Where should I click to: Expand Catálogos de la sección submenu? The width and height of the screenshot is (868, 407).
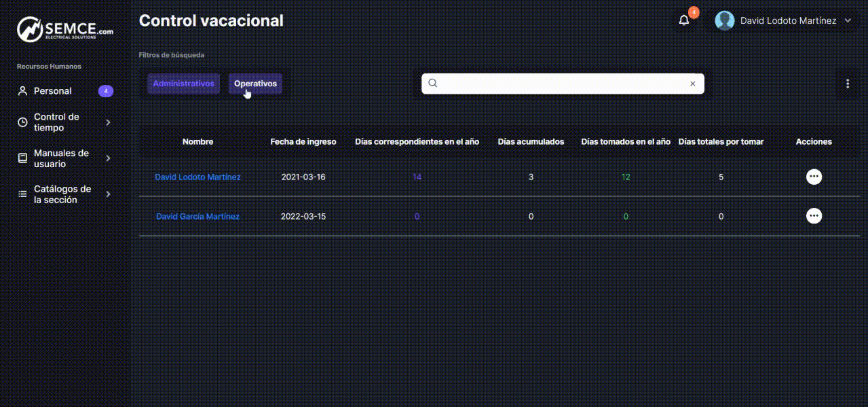coord(109,194)
